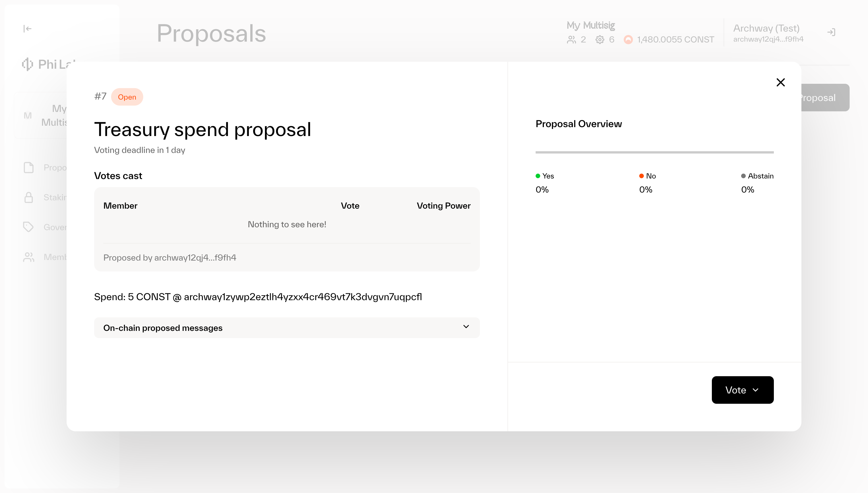Click the Proposals document icon in sidebar
Screen dimensions: 868x493
29,168
